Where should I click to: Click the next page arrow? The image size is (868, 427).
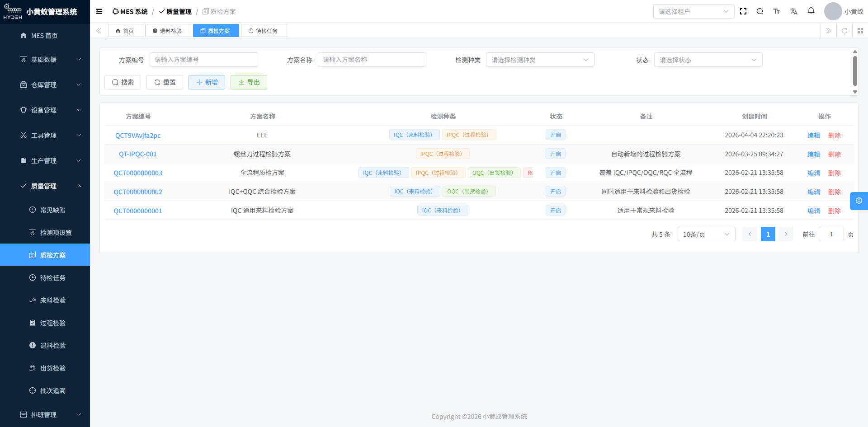point(786,234)
